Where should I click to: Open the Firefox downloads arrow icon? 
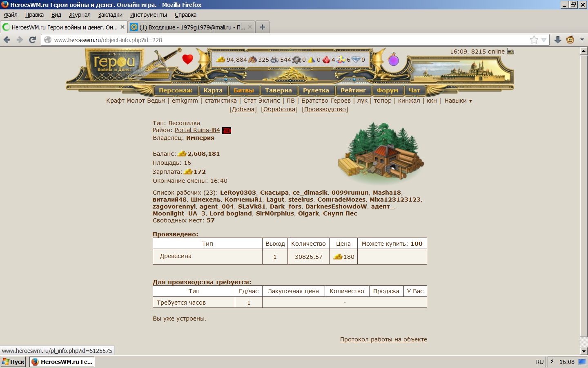558,40
